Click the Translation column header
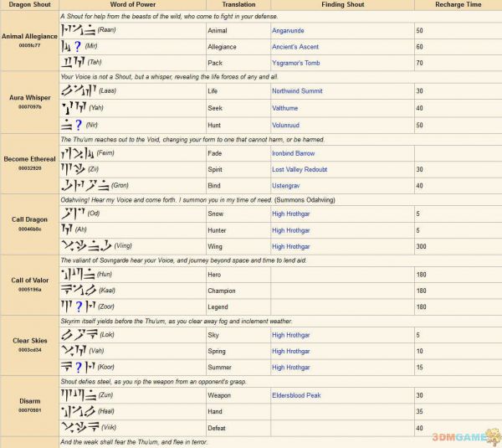The image size is (502, 448). point(238,4)
